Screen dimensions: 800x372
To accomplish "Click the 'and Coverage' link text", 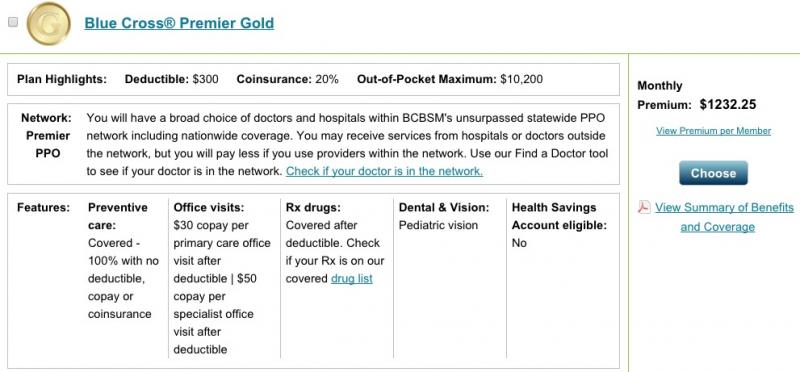I will 717,227.
